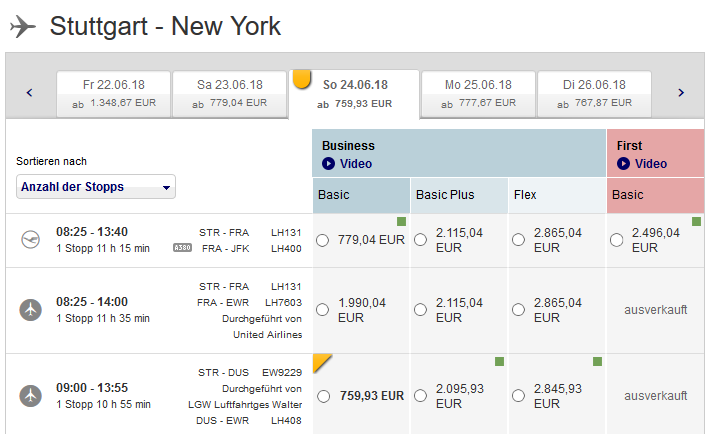The height and width of the screenshot is (434, 706).
Task: Click '1 Stopp 11 h 35 min' text
Action: click(103, 318)
